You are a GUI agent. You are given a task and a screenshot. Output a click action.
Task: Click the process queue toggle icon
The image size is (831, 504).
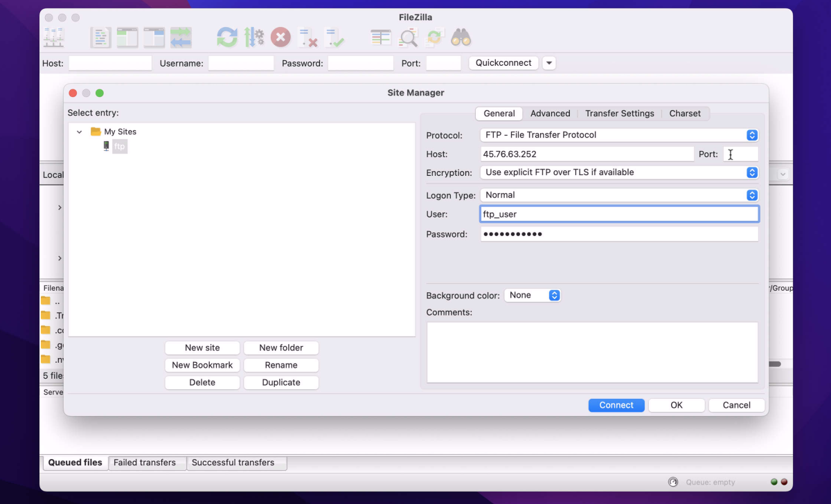tap(254, 37)
